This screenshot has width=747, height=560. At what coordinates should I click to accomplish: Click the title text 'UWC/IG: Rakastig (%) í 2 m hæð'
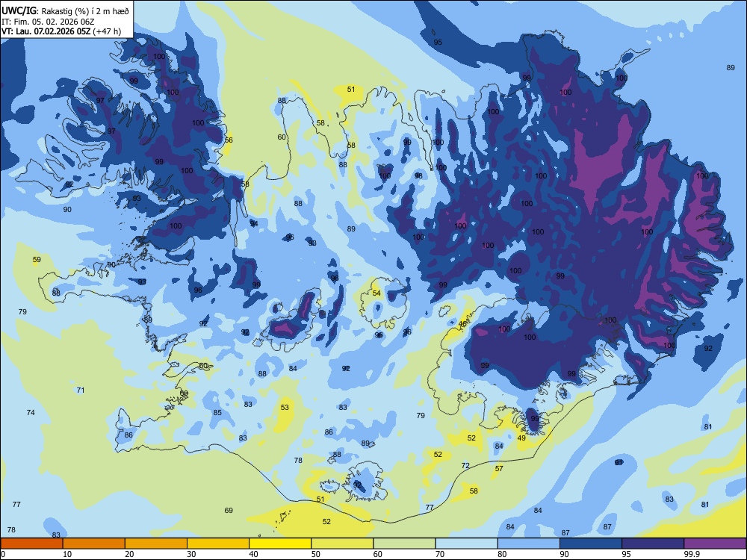pos(65,11)
